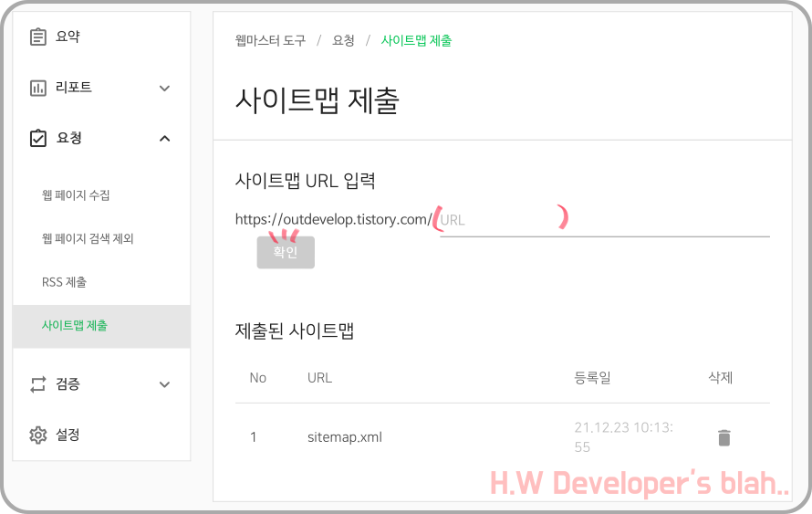Click the URL column header
Screen dimensions: 812x514
pos(319,378)
